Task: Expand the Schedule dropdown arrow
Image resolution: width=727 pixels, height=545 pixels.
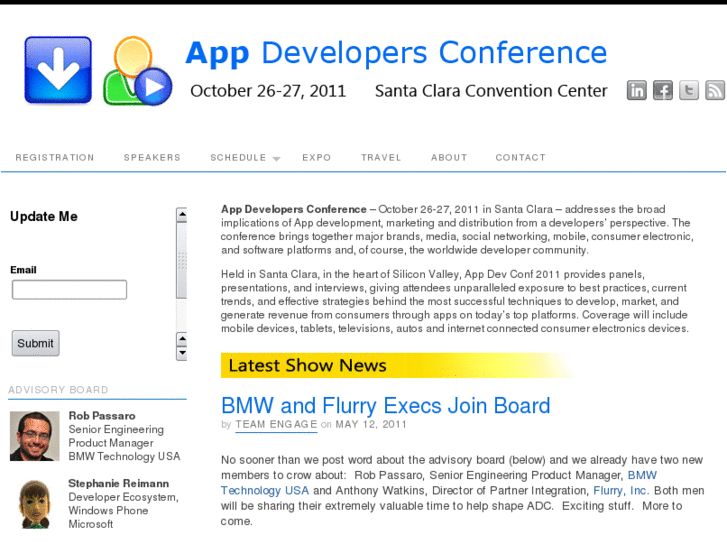Action: [276, 159]
